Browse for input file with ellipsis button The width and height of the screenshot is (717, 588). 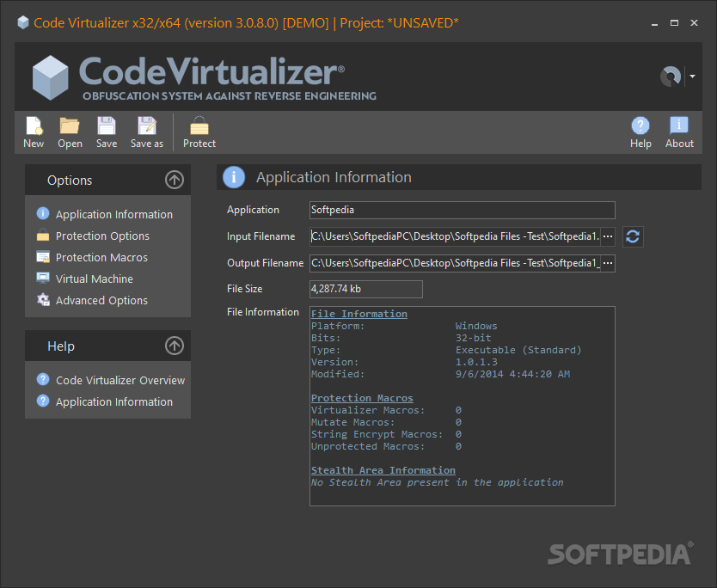click(608, 236)
